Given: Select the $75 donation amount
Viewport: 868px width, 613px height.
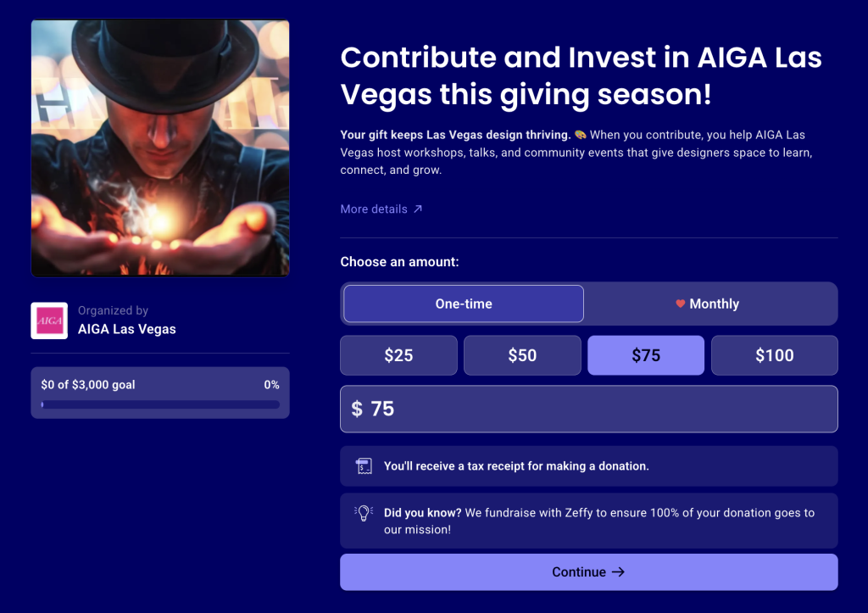Looking at the screenshot, I should [646, 355].
